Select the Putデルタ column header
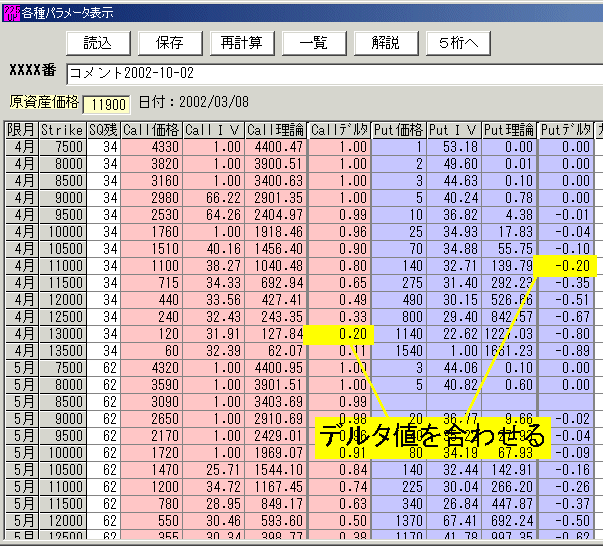This screenshot has height=546, width=603. tap(566, 130)
